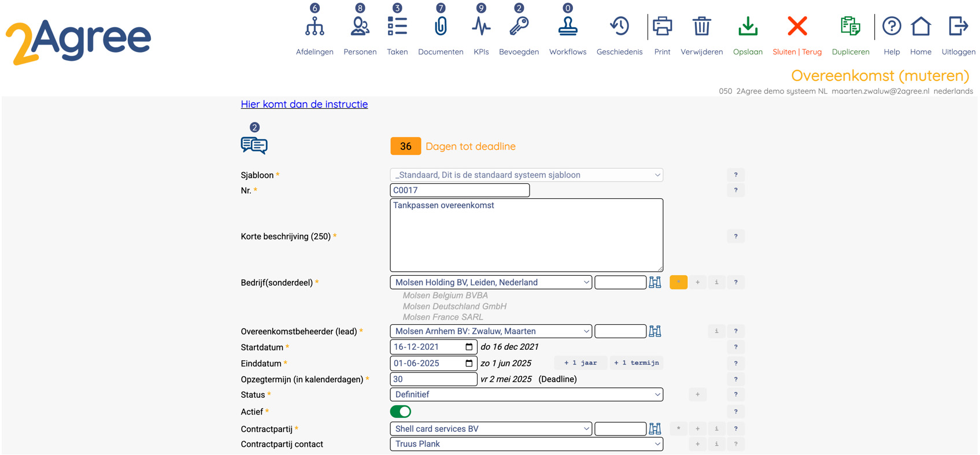Click binoculars search beside Contractpartij

pyautogui.click(x=654, y=428)
